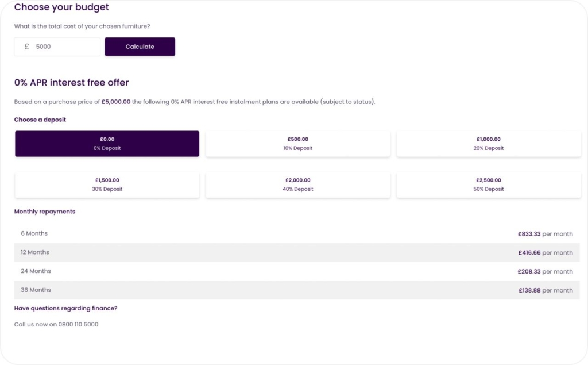Click "Have questions regarding finance?" text
This screenshot has width=588, height=365.
pyautogui.click(x=65, y=309)
